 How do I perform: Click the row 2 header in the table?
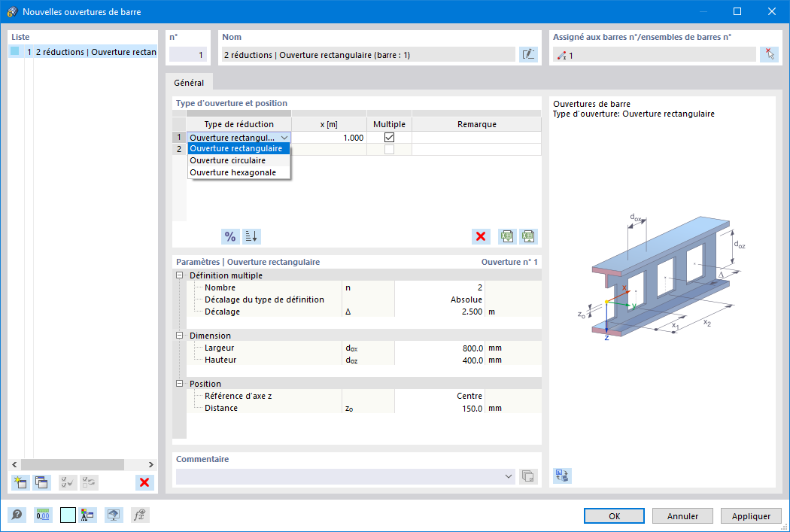tap(179, 149)
